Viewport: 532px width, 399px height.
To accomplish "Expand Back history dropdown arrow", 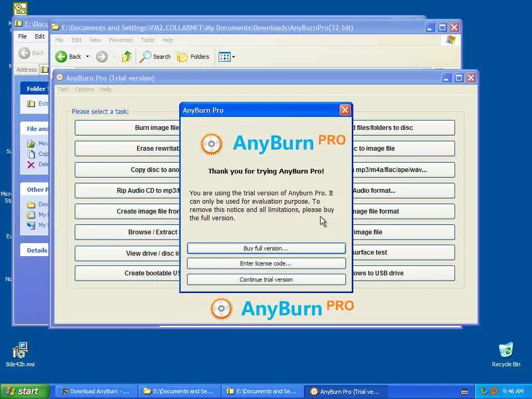I will (87, 57).
